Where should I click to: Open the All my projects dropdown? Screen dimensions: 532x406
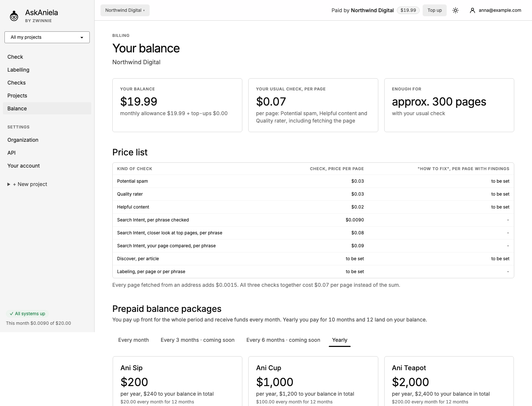pyautogui.click(x=47, y=37)
